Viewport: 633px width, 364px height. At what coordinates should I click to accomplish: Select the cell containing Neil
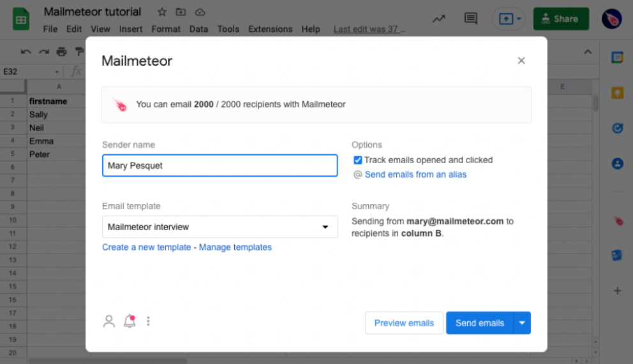tap(57, 127)
